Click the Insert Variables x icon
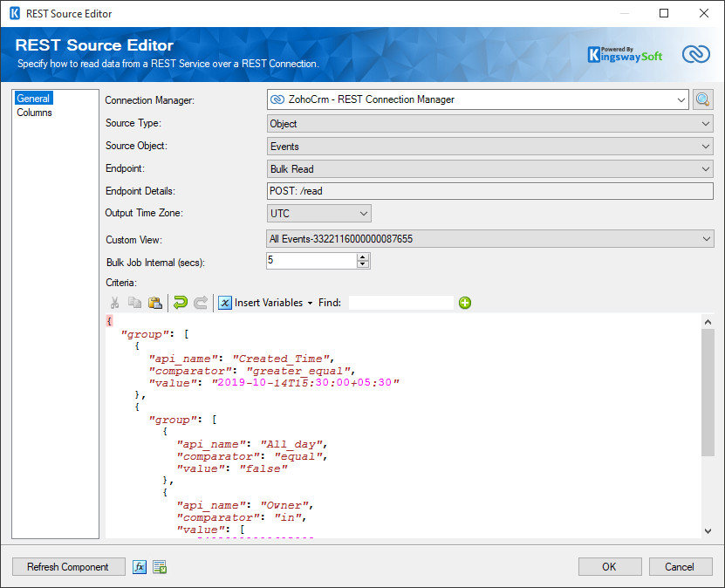 [x=225, y=303]
